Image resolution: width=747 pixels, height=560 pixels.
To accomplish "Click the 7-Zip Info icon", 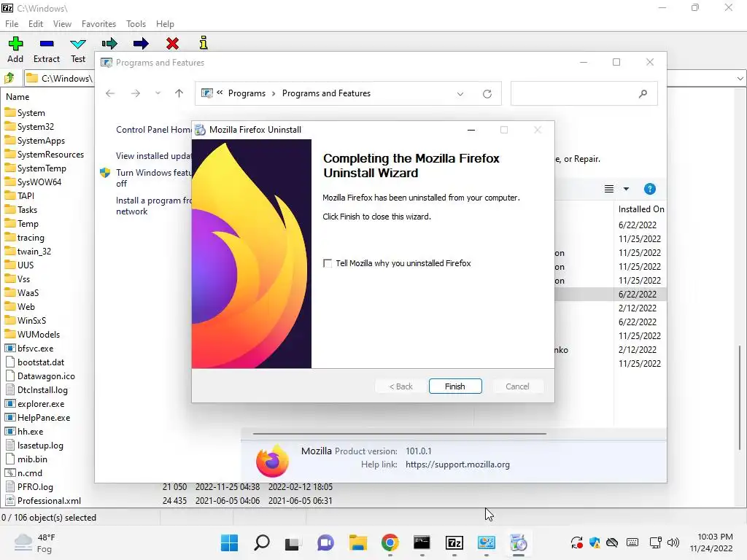I will (x=204, y=43).
